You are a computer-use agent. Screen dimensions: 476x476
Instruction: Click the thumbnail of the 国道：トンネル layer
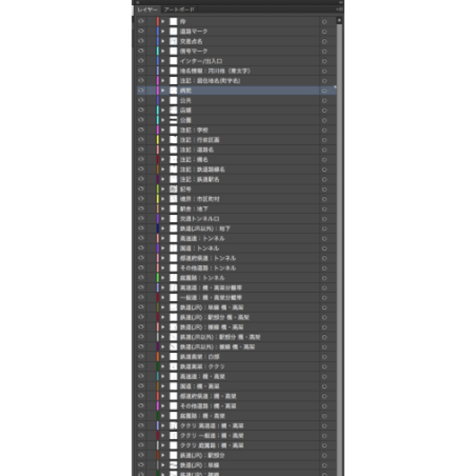173,248
